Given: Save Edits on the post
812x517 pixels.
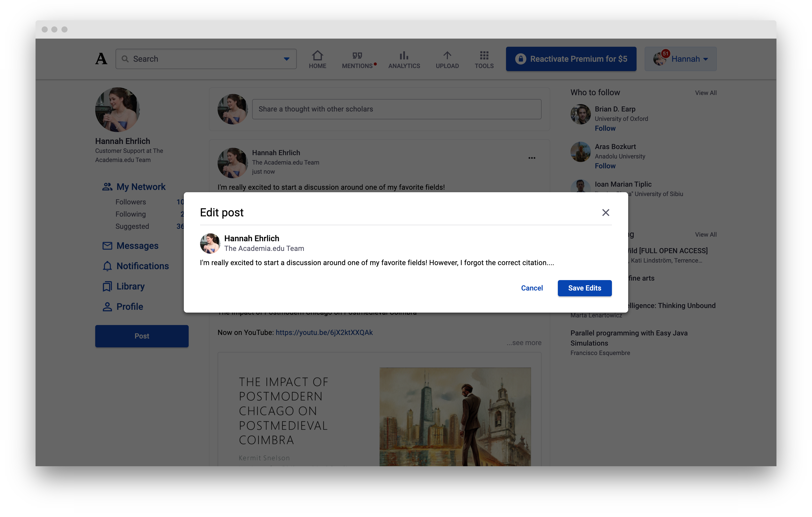Looking at the screenshot, I should (584, 288).
